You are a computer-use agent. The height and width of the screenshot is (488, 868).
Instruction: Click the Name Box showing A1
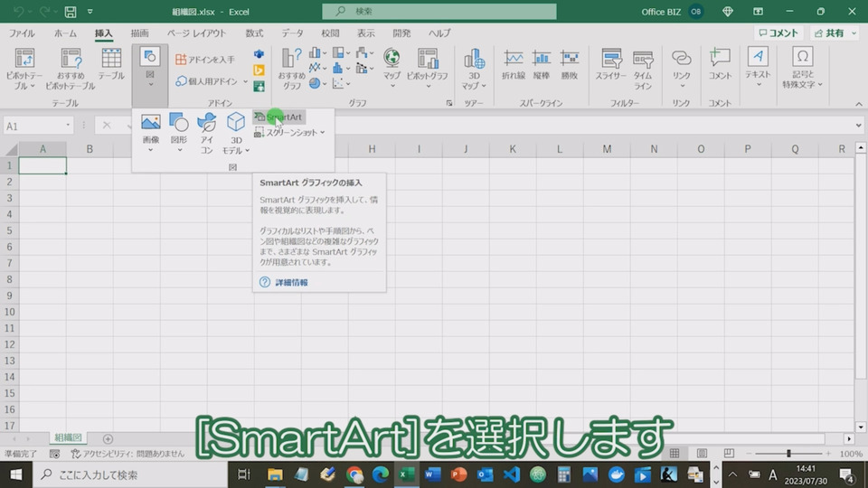[x=38, y=126]
